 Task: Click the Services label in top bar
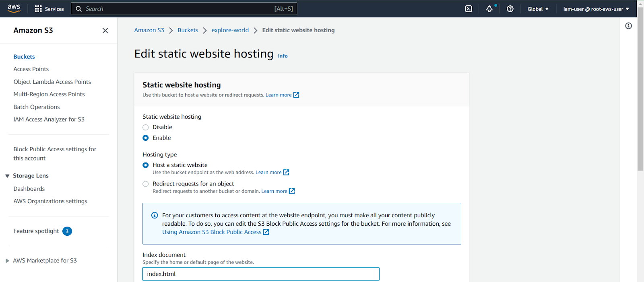(54, 9)
